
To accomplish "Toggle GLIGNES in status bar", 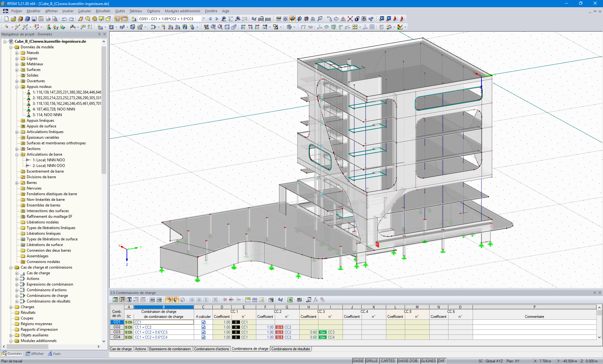I will [428, 361].
